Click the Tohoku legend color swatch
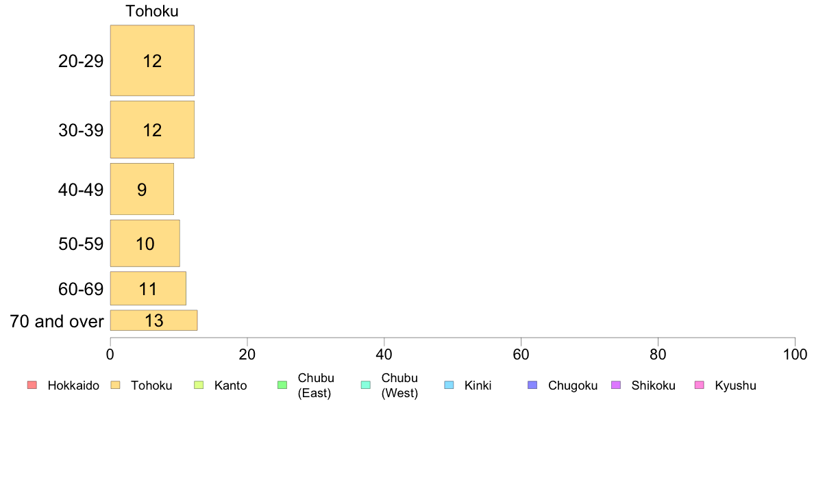 coord(115,385)
